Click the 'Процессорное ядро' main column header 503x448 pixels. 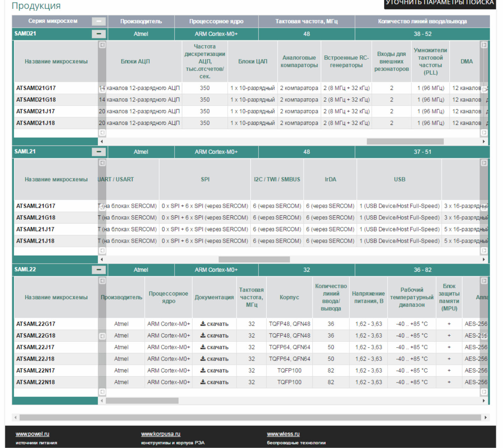216,21
